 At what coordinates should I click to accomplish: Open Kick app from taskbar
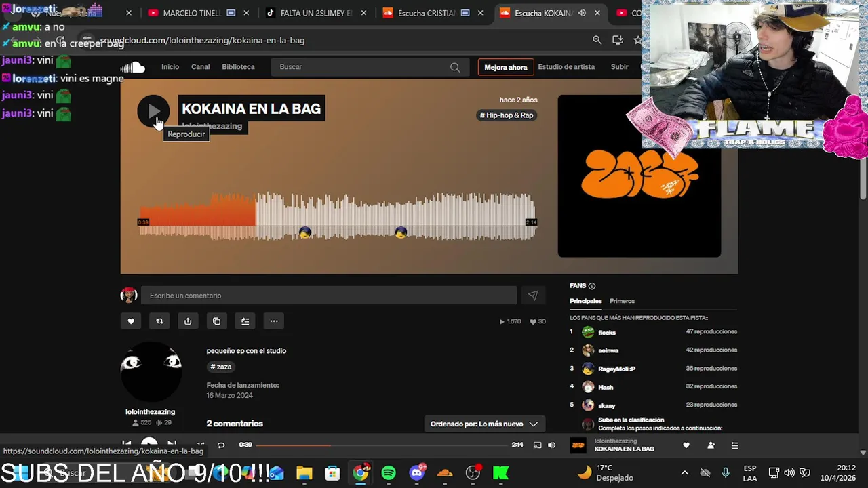(x=500, y=472)
